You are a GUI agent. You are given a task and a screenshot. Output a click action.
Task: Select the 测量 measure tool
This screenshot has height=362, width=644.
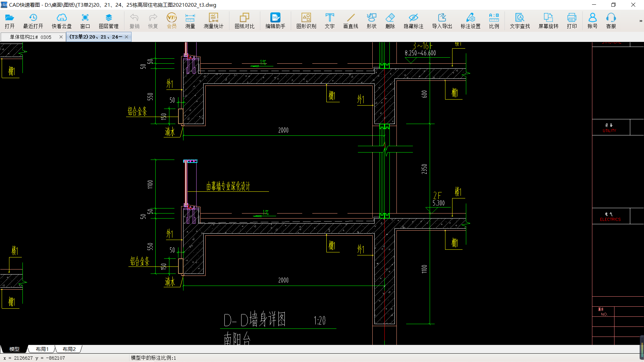pos(190,21)
